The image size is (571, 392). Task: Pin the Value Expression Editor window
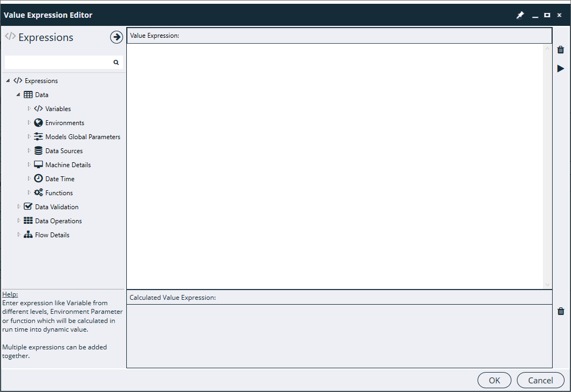click(x=520, y=16)
